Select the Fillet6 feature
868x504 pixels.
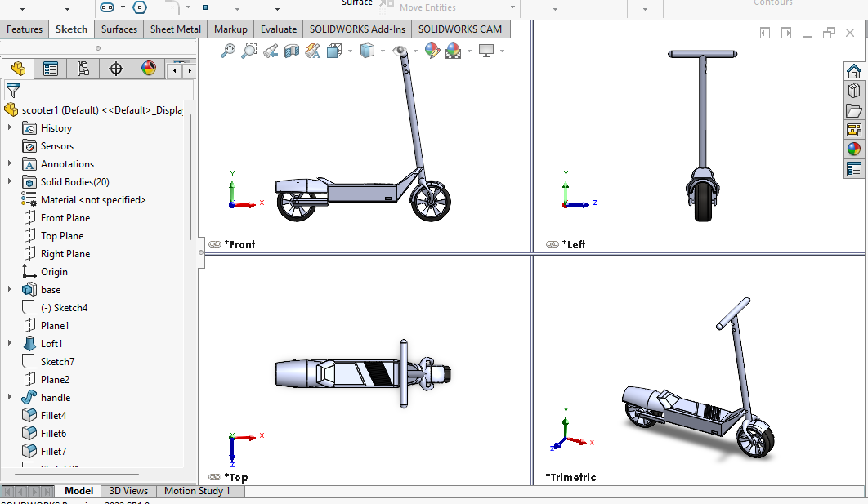coord(53,433)
